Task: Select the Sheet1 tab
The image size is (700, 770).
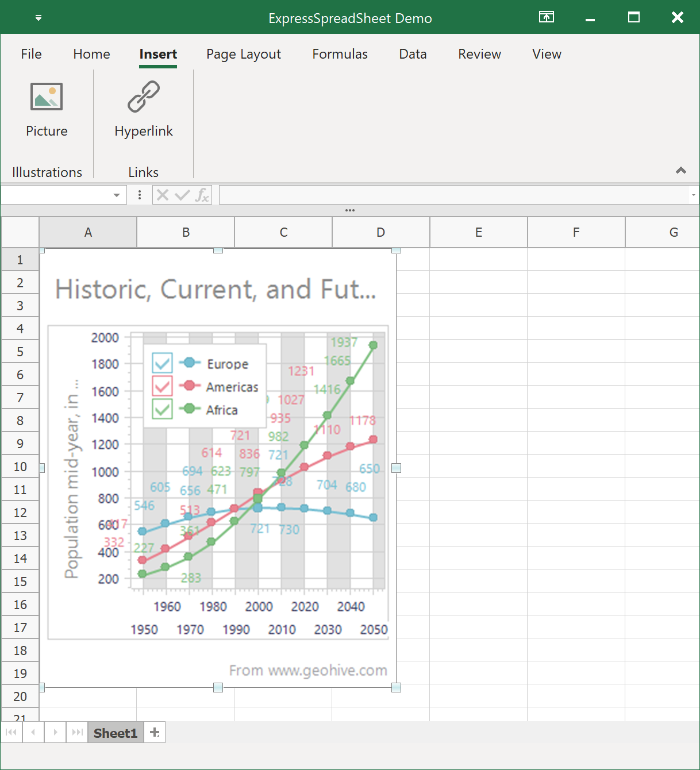Action: click(x=116, y=733)
